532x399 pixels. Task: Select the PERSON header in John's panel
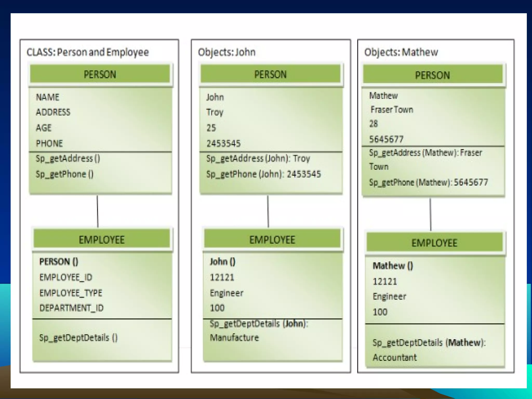(270, 75)
